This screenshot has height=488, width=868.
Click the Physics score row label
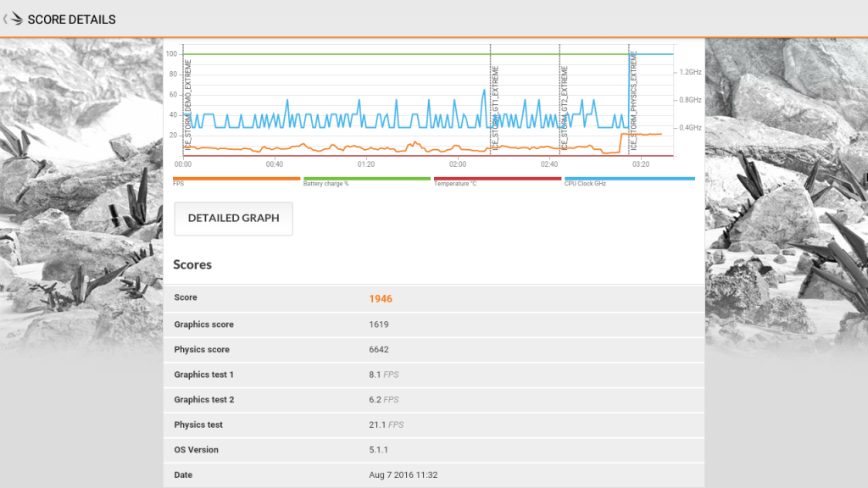coord(202,350)
